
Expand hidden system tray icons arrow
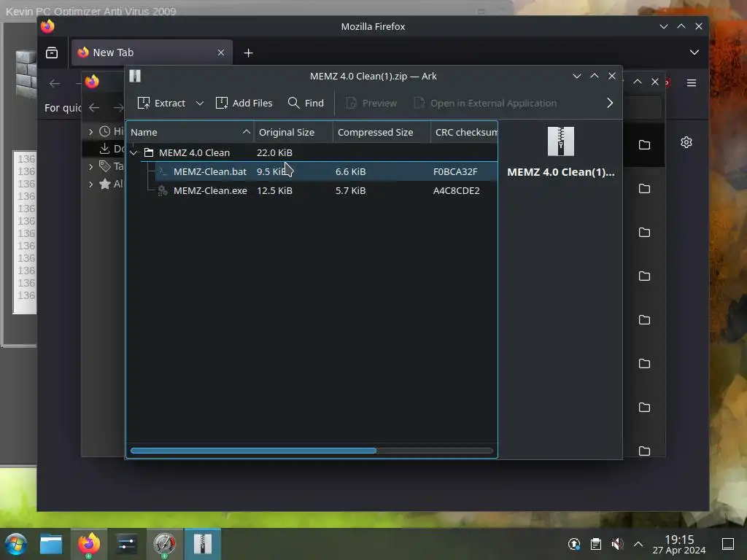click(638, 544)
